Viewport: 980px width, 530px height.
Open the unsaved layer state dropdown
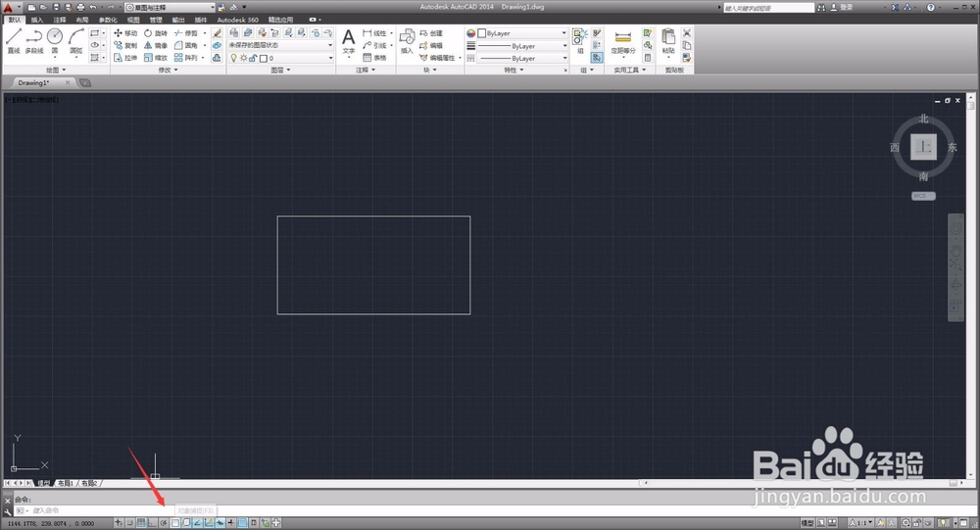pos(280,45)
